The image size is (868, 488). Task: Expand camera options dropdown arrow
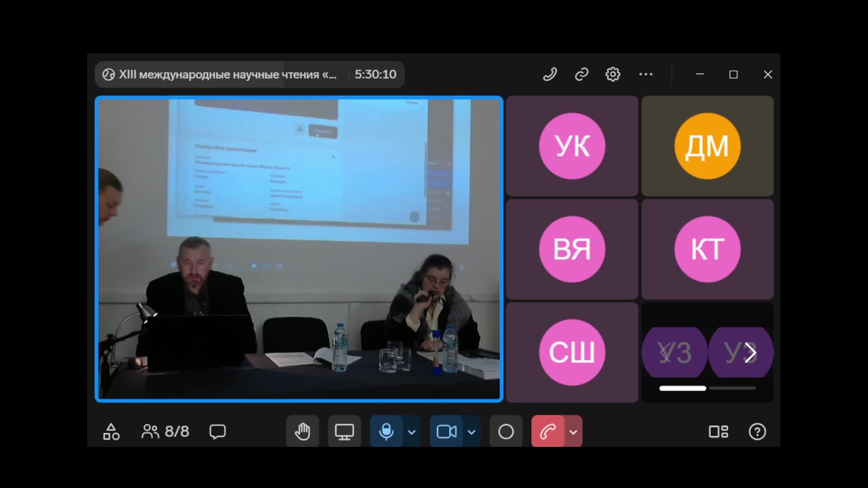(x=472, y=432)
